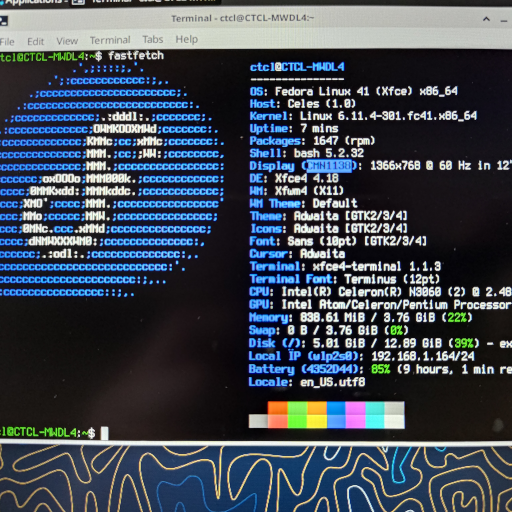Click the terminal window title text
Screen dimensions: 512x512
pyautogui.click(x=243, y=18)
